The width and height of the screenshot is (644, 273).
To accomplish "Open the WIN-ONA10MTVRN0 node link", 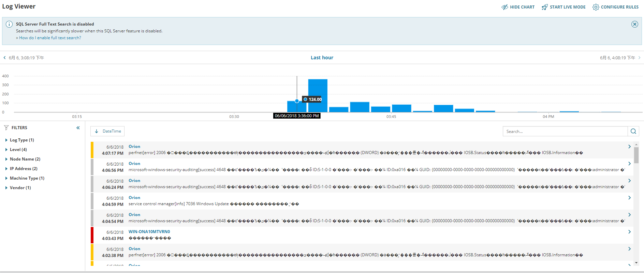I will [x=149, y=232].
